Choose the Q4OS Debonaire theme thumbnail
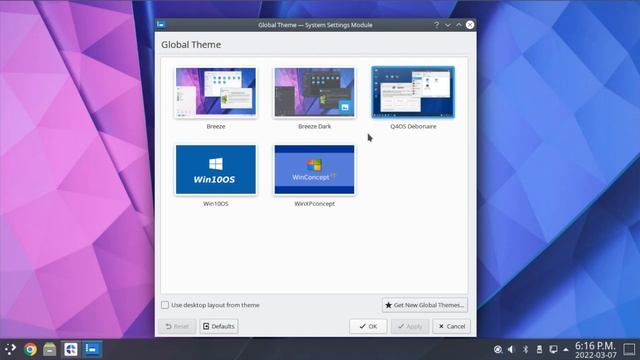The width and height of the screenshot is (640, 360). coord(413,92)
